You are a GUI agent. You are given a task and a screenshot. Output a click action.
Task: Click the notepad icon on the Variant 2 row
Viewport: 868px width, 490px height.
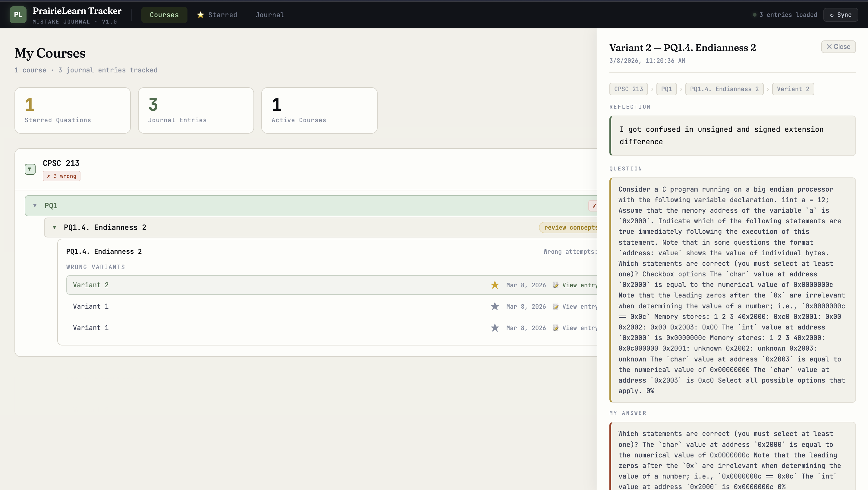click(x=555, y=285)
